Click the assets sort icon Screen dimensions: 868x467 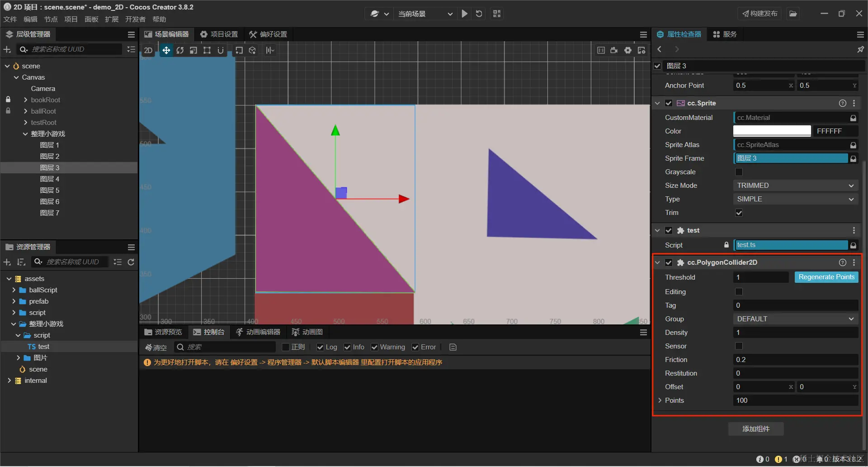[21, 262]
